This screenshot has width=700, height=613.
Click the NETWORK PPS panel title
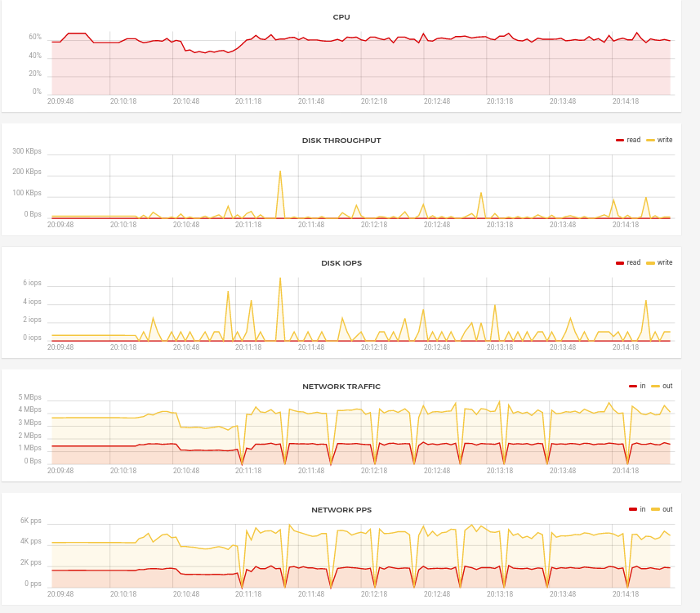[341, 510]
